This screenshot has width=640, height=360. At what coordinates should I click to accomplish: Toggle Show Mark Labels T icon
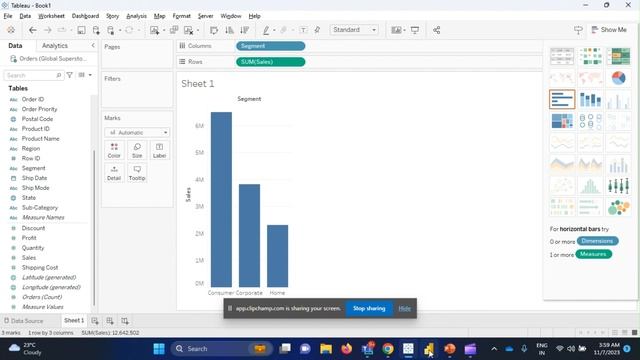303,30
